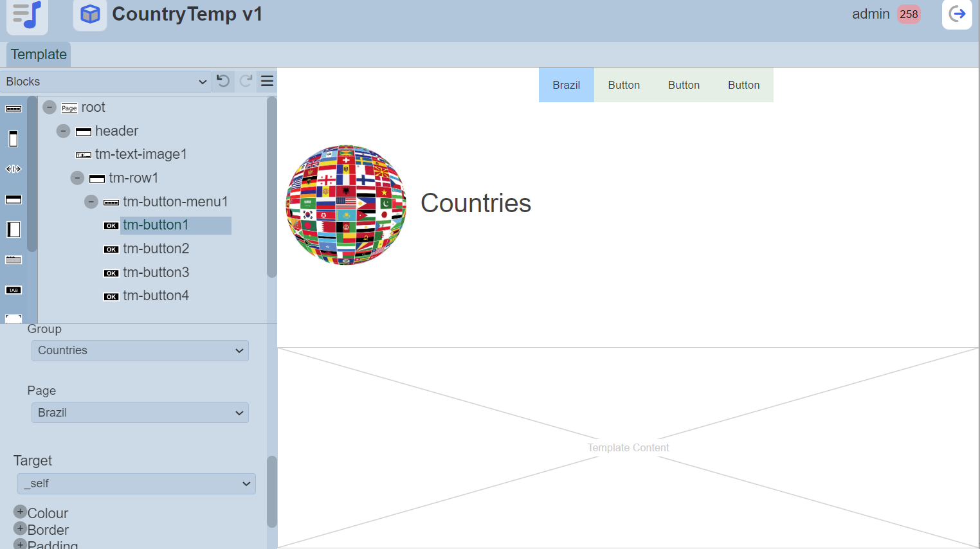Collapse the tm-button-menu1 node
Screen dimensions: 980x549
click(x=91, y=202)
